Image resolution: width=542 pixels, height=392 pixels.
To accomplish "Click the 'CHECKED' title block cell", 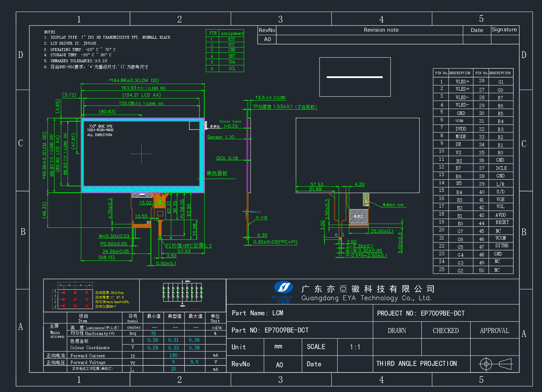I will point(446,330).
